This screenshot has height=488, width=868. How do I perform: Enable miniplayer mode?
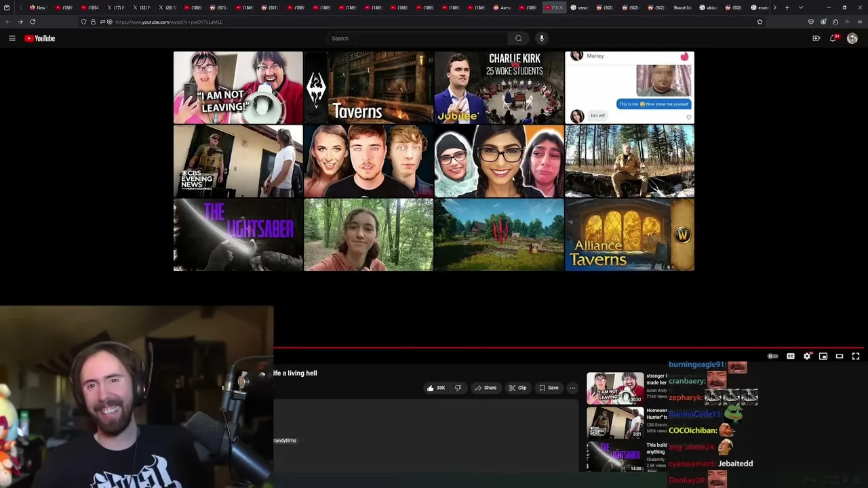823,356
